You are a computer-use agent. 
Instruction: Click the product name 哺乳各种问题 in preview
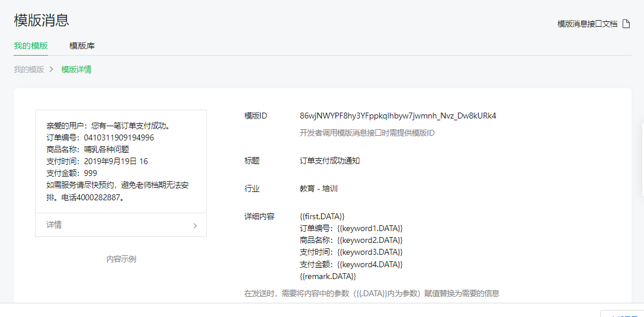[107, 149]
